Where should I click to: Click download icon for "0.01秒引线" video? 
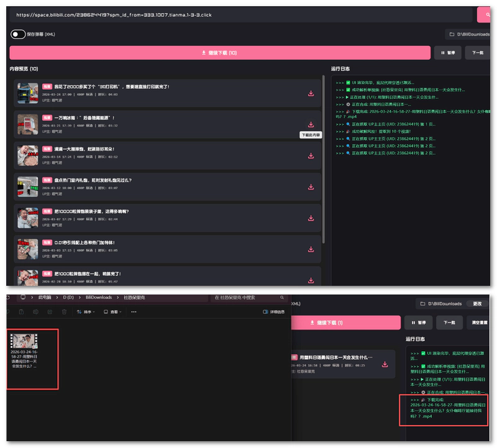click(311, 249)
